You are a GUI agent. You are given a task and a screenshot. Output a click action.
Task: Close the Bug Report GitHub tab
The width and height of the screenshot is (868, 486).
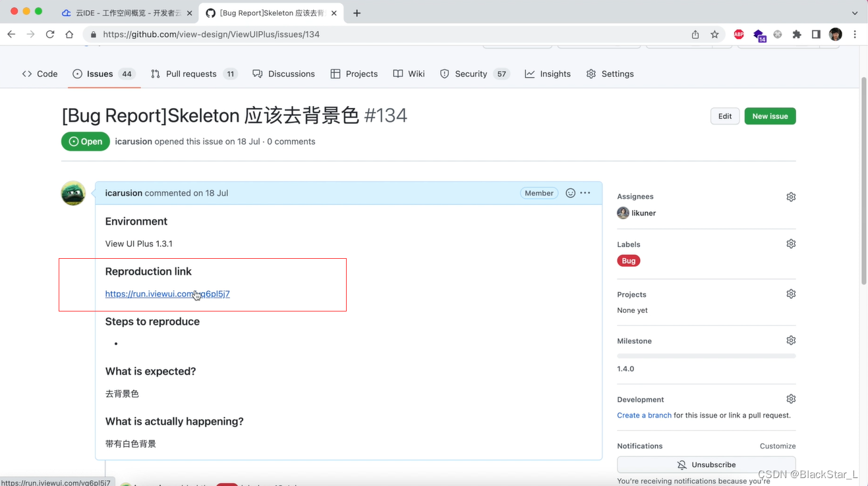pos(333,13)
